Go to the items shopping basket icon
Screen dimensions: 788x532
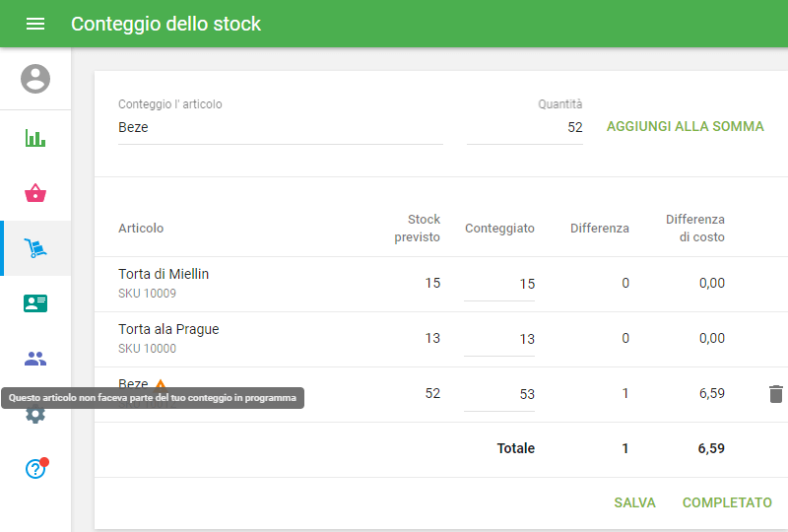click(x=35, y=193)
